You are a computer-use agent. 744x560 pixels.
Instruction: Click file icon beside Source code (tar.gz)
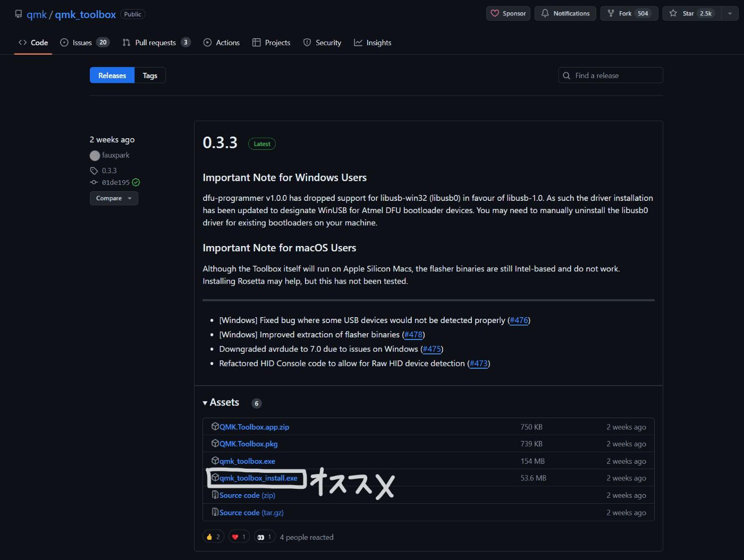(x=215, y=512)
